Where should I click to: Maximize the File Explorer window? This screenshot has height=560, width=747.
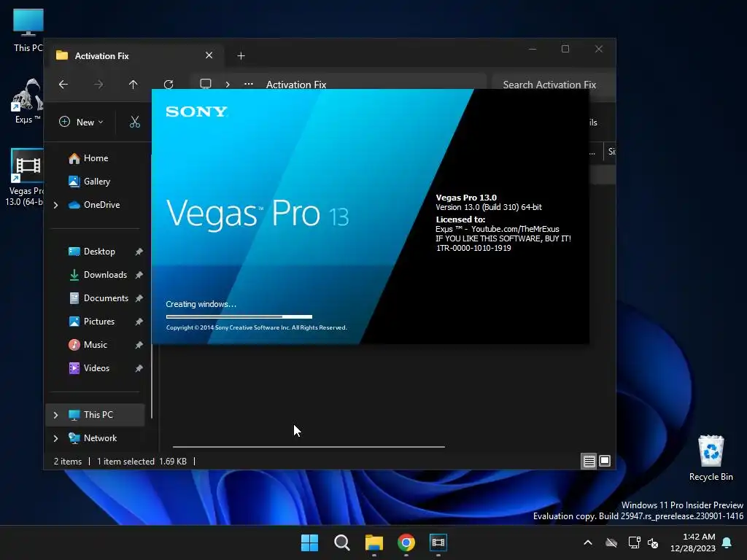pyautogui.click(x=565, y=49)
